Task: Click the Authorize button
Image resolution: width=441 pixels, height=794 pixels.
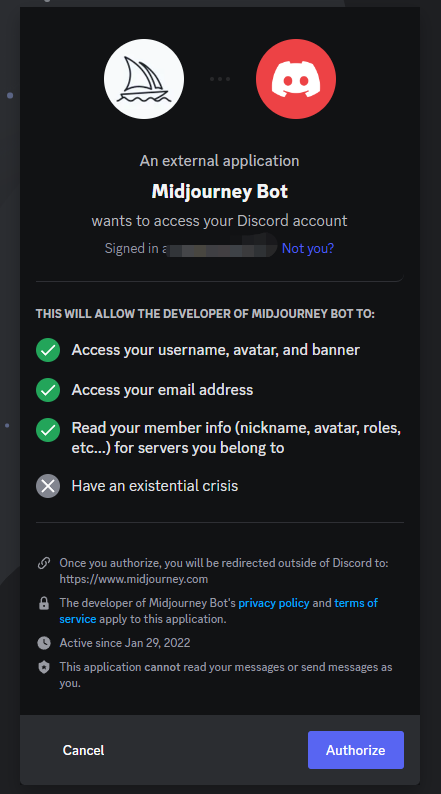Action: (x=356, y=750)
